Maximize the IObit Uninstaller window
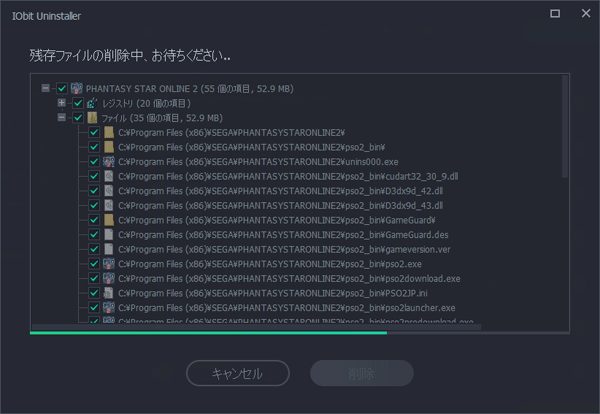Image resolution: width=600 pixels, height=414 pixels. pyautogui.click(x=555, y=13)
